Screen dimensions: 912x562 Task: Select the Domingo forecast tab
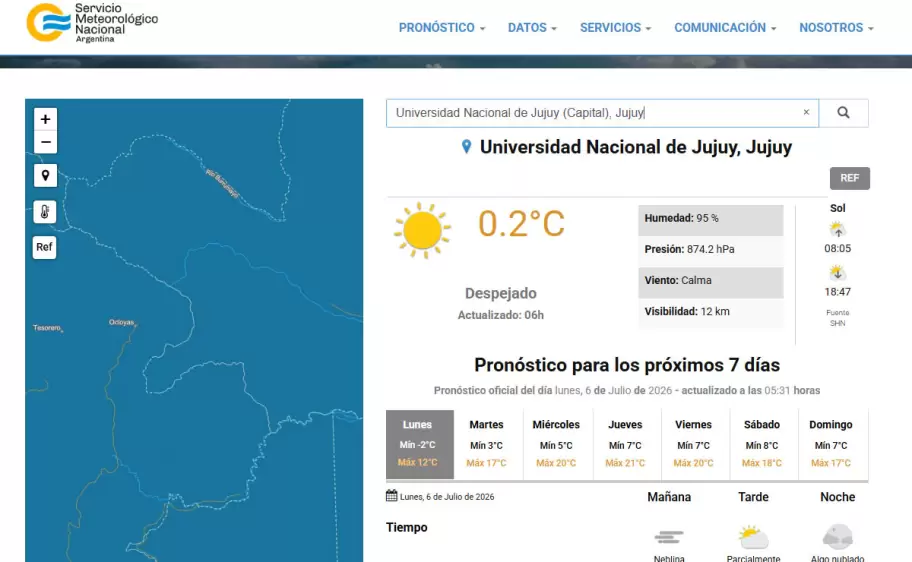[x=831, y=444]
